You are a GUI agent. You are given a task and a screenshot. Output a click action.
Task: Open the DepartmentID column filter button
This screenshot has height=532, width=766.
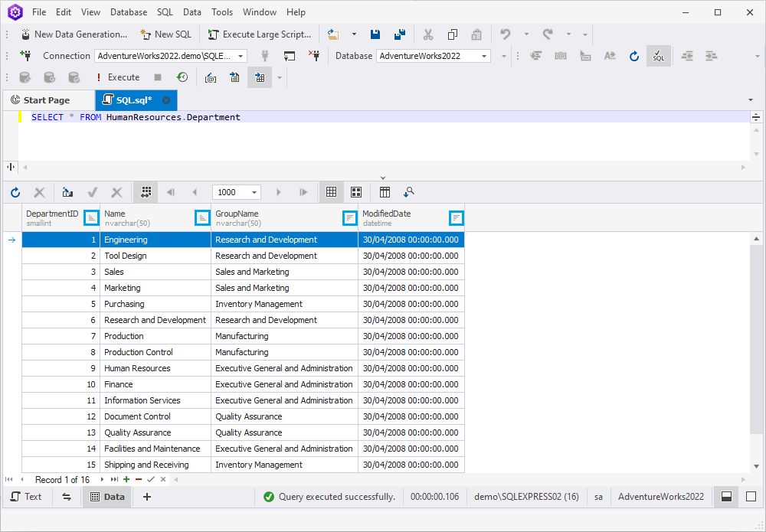[91, 218]
